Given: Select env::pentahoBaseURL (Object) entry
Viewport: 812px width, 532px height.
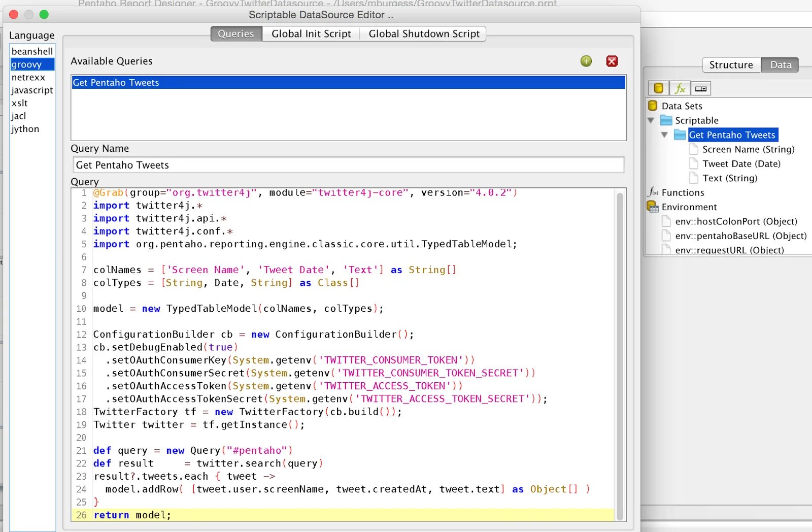Looking at the screenshot, I should (x=741, y=236).
